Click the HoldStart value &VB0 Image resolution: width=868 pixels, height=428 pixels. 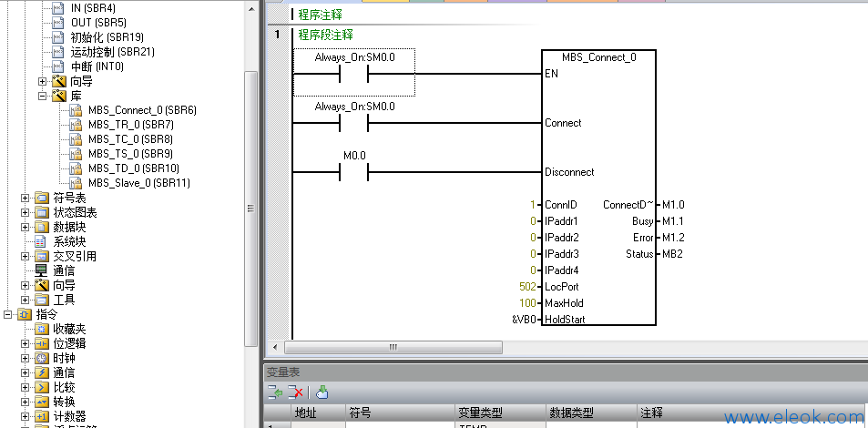tap(526, 320)
